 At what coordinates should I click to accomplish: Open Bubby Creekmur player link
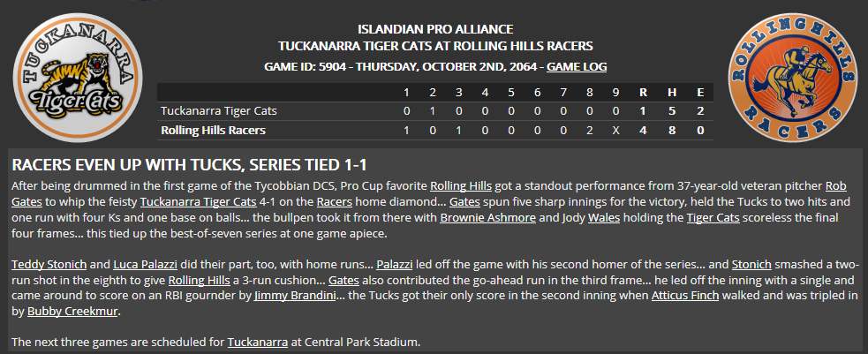(72, 312)
